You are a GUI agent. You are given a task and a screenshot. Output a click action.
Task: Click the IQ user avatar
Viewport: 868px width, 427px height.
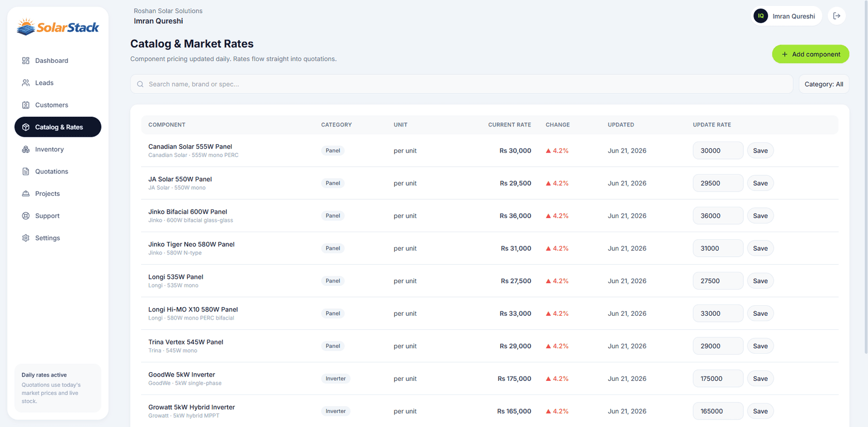pyautogui.click(x=761, y=16)
